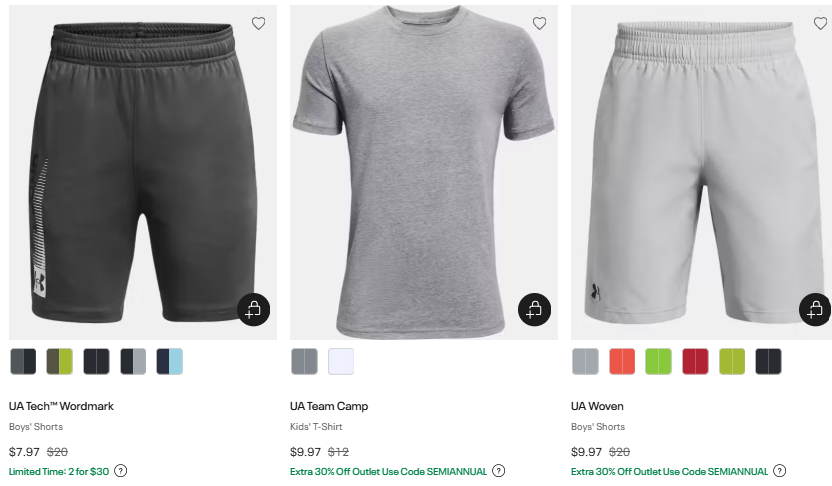Choose bright green swatch for UA Woven
The height and width of the screenshot is (486, 832).
click(x=658, y=361)
